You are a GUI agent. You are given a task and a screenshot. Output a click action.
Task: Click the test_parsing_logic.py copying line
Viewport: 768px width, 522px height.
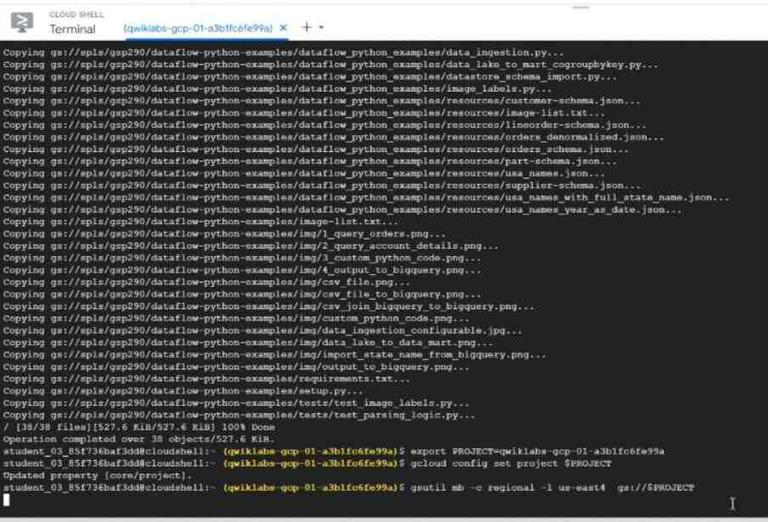239,415
